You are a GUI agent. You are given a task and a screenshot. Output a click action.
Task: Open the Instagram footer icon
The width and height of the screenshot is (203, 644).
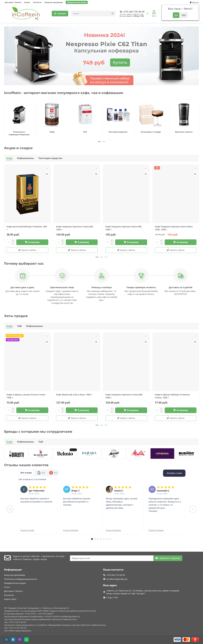pyautogui.click(x=6, y=640)
